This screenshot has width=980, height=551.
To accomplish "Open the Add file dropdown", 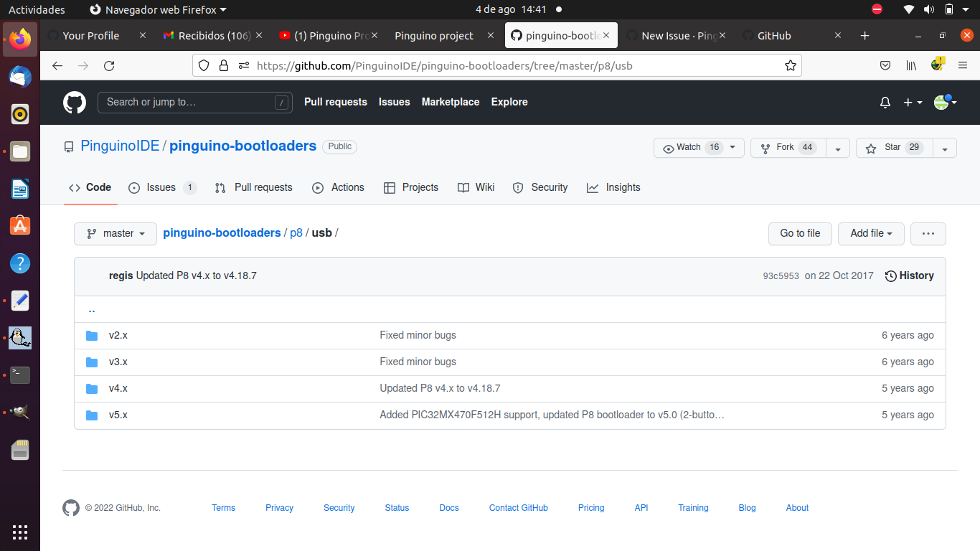I will [x=871, y=234].
